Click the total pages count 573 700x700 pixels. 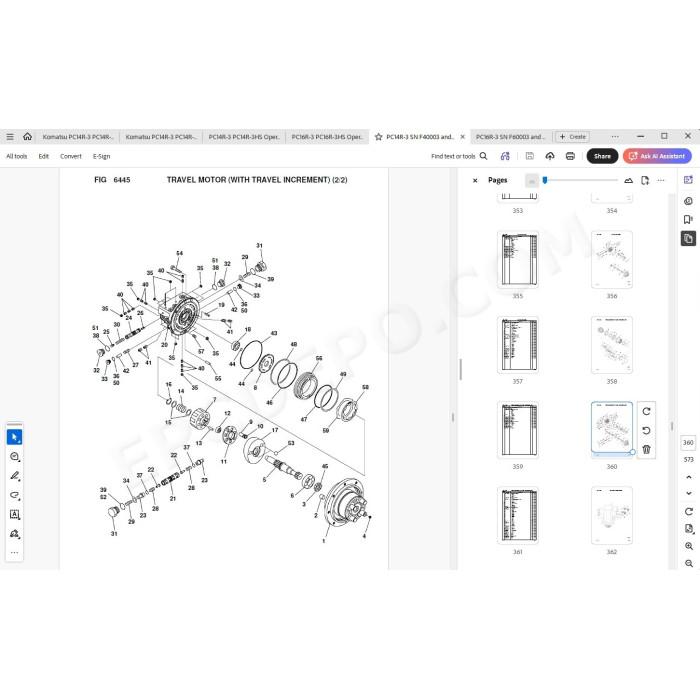click(x=688, y=459)
